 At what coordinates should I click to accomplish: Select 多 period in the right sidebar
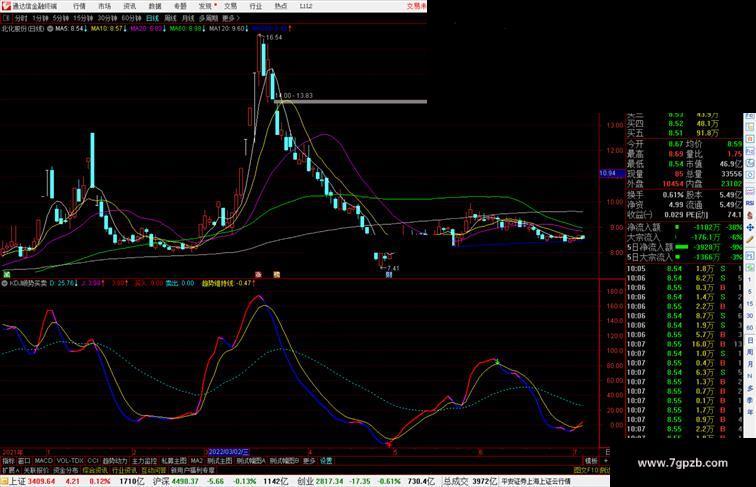pos(750,388)
